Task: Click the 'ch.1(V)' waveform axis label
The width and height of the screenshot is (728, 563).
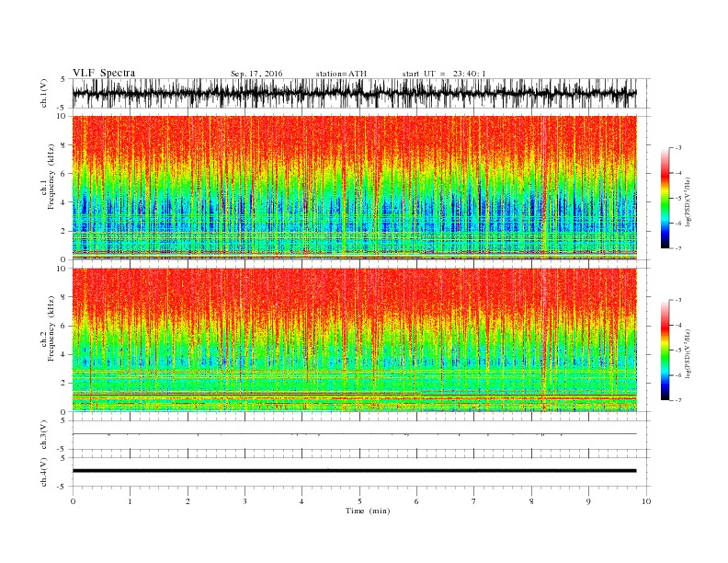Action: [x=44, y=93]
